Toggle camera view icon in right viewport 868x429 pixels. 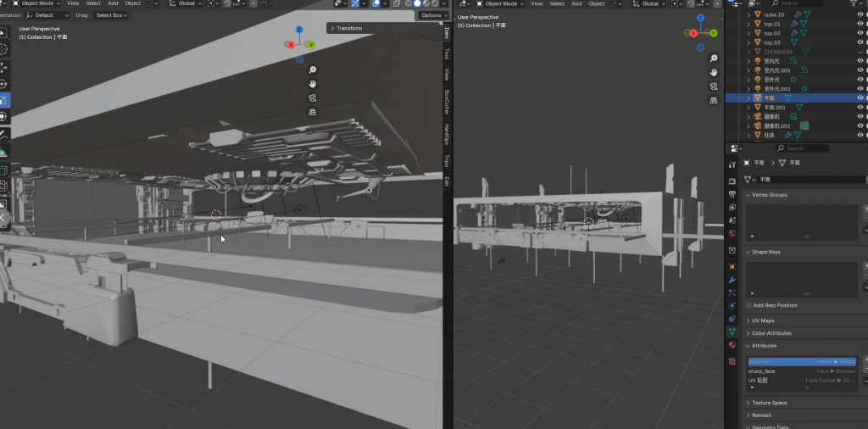tap(714, 86)
